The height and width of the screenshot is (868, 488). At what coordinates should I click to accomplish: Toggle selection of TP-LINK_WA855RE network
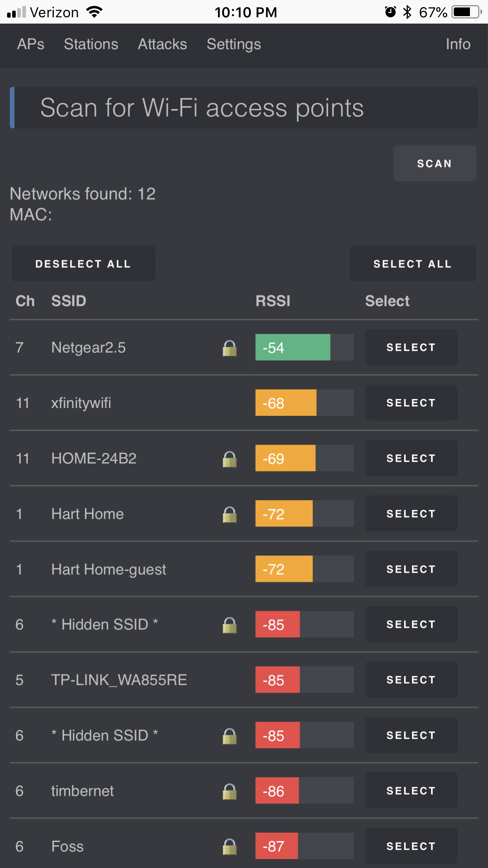tap(411, 680)
